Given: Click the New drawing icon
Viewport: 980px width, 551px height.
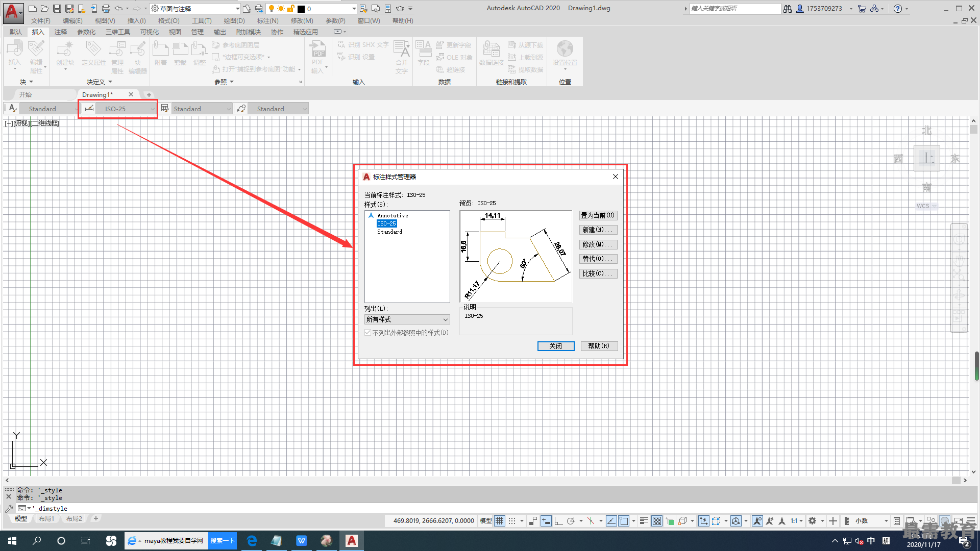Looking at the screenshot, I should tap(33, 9).
